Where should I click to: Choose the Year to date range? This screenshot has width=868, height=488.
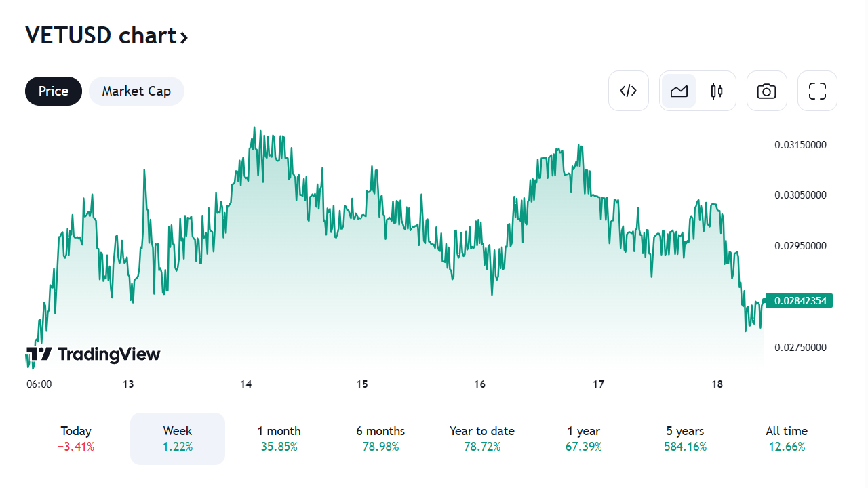click(x=482, y=439)
